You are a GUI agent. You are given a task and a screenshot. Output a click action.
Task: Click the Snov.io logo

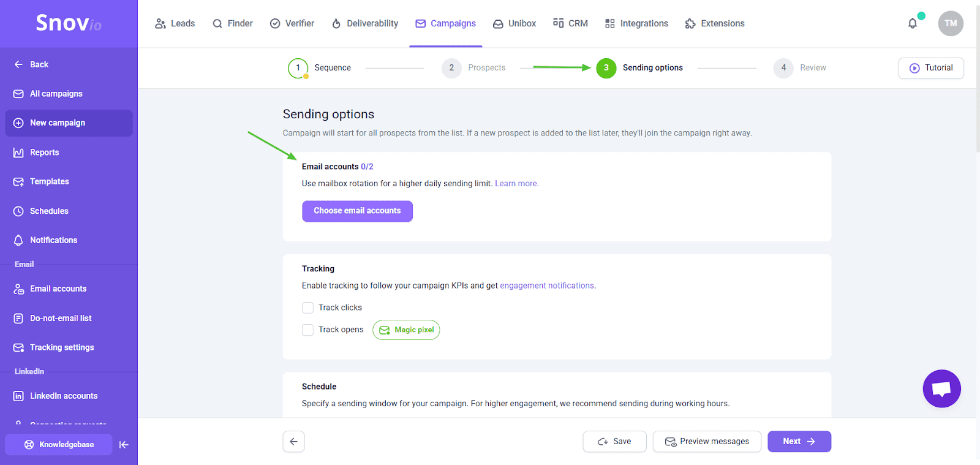coord(69,23)
